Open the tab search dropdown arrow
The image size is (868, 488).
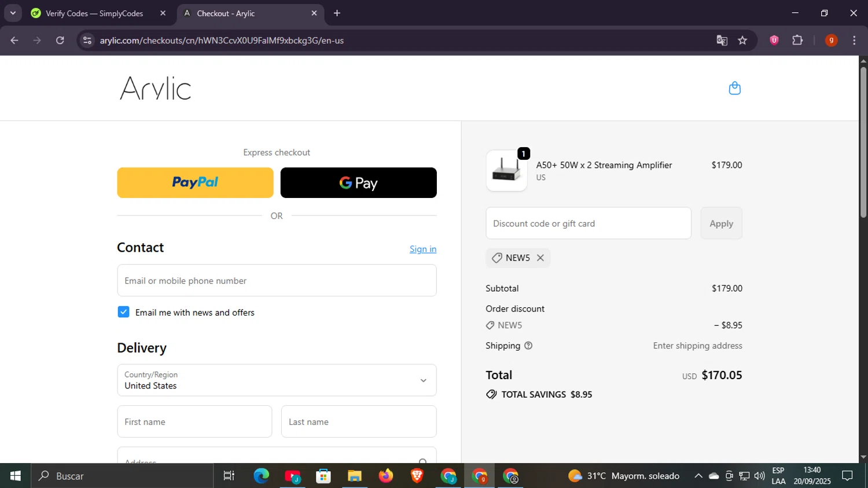(x=13, y=13)
